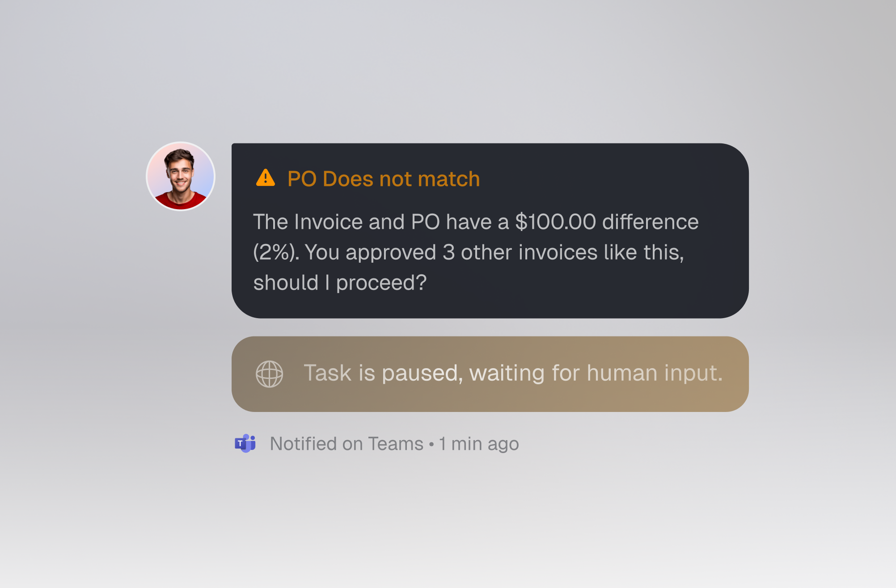Open the user's profile avatar photo
896x588 pixels.
(x=181, y=176)
